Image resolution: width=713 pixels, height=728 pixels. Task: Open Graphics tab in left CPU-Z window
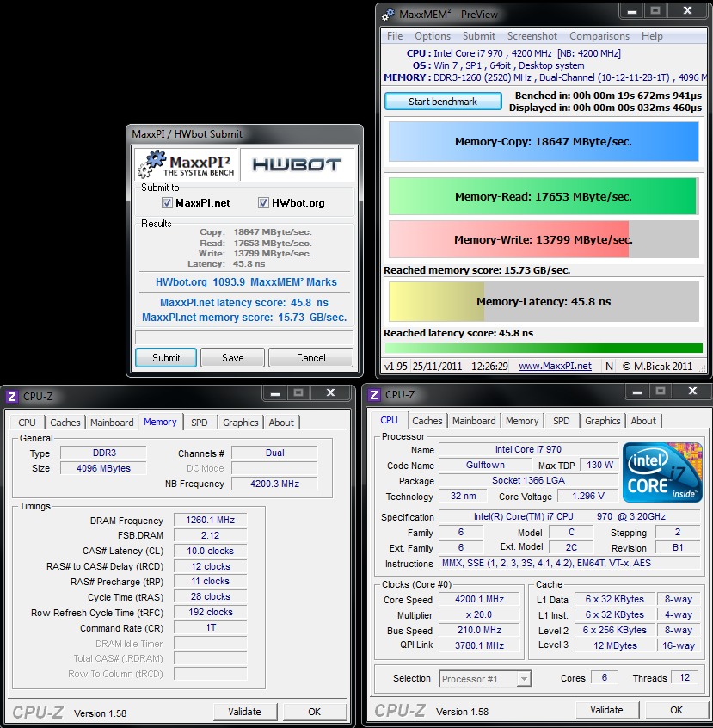tap(241, 423)
